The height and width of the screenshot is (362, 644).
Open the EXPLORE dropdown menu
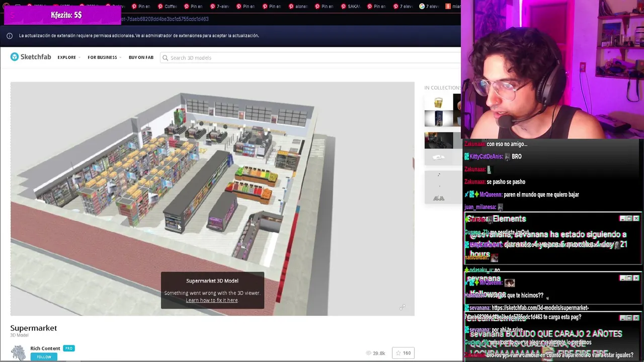[68, 57]
